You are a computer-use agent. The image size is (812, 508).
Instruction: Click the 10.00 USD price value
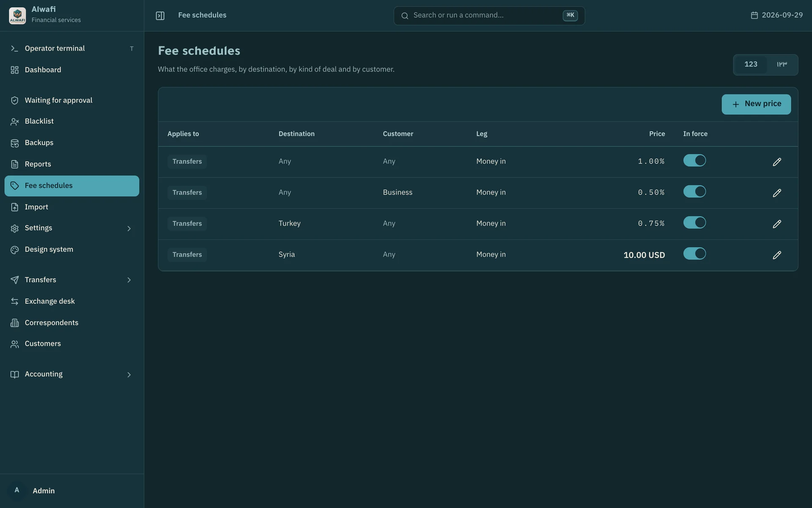pyautogui.click(x=644, y=255)
